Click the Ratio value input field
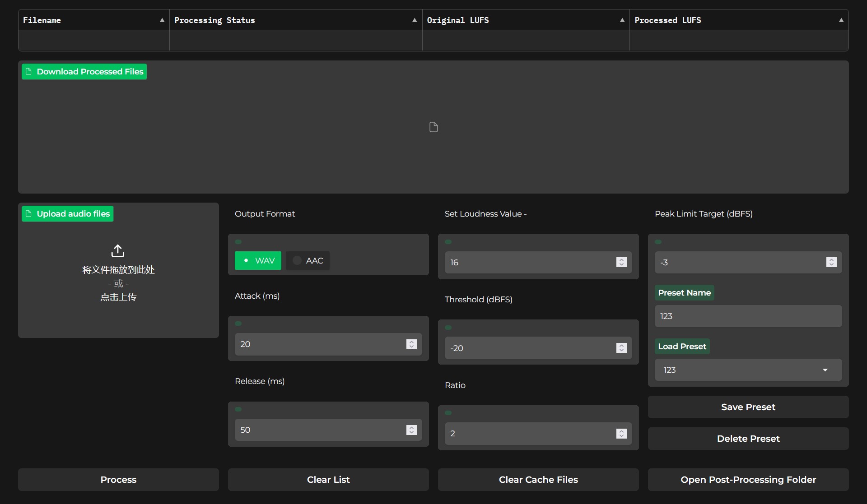This screenshot has height=504, width=867. (x=528, y=434)
